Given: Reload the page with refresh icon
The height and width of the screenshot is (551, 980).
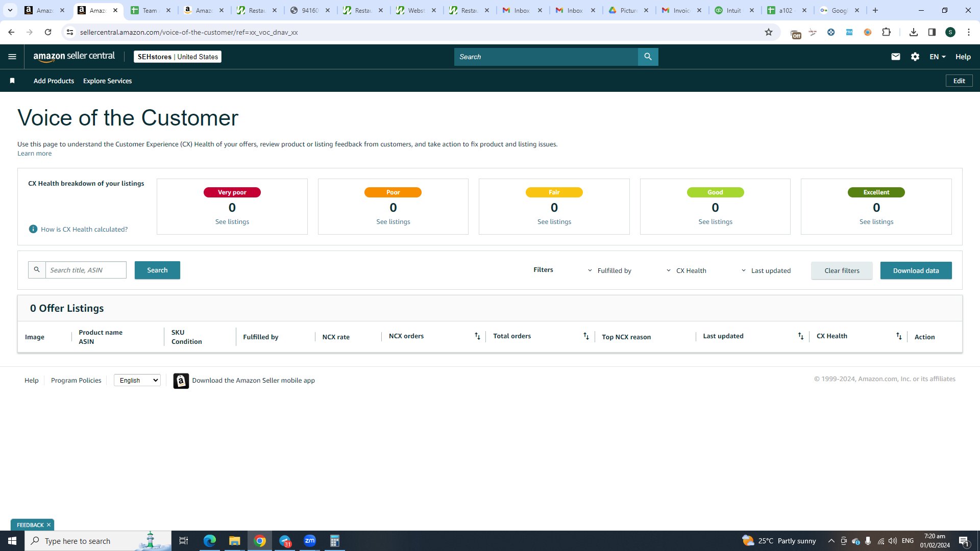Looking at the screenshot, I should 48,32.
